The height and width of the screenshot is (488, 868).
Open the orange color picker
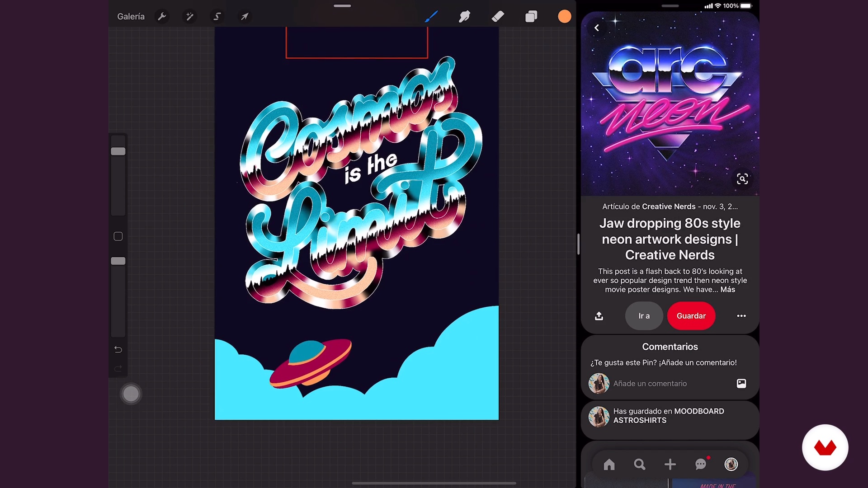pos(564,17)
